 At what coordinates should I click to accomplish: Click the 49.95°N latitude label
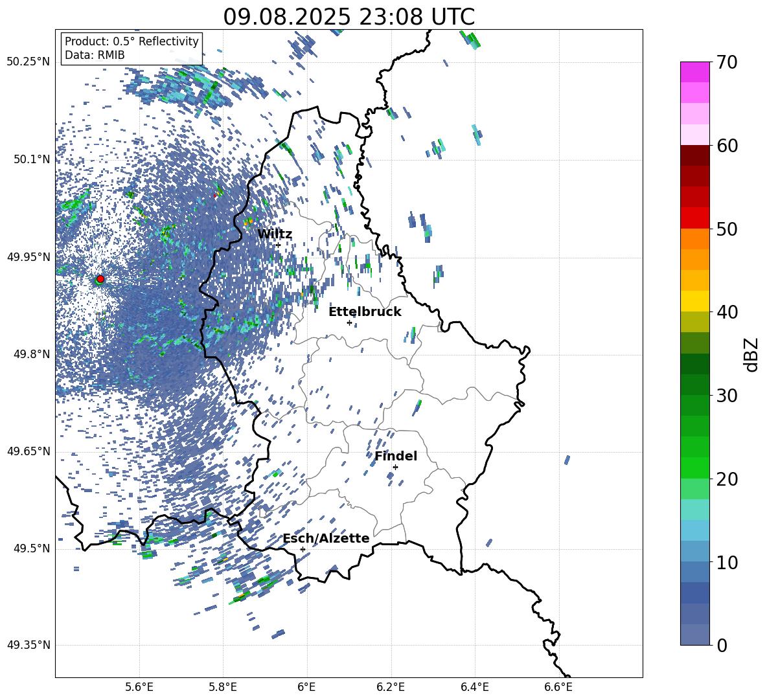pos(29,256)
